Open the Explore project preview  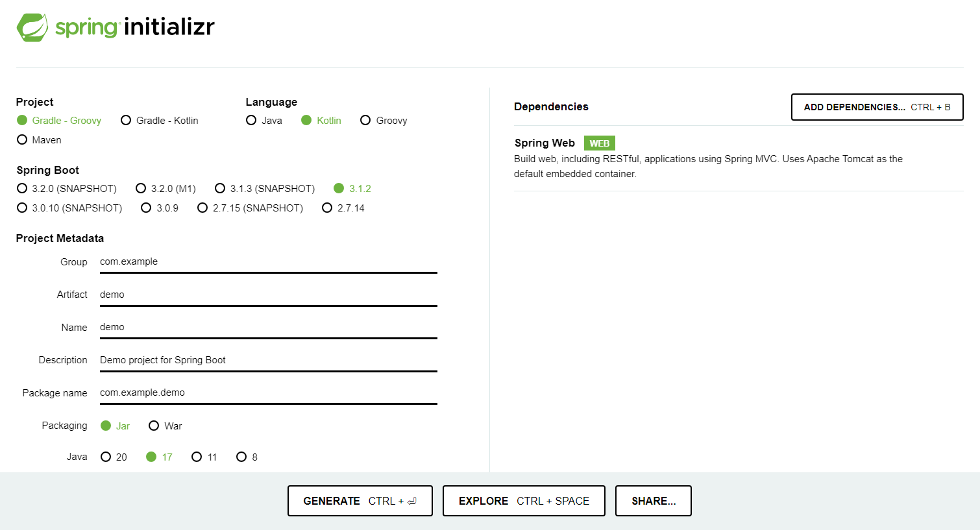pos(524,501)
